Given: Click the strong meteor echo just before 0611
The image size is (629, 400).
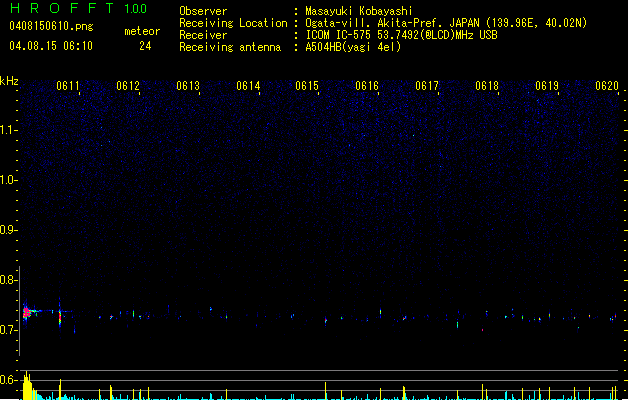Looking at the screenshot, I should click(60, 316).
